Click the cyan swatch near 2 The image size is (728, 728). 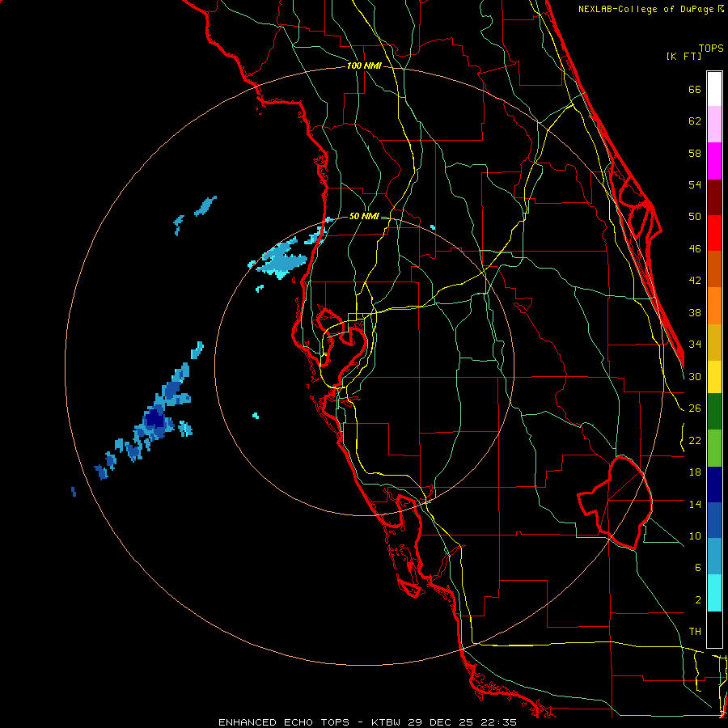tap(714, 593)
